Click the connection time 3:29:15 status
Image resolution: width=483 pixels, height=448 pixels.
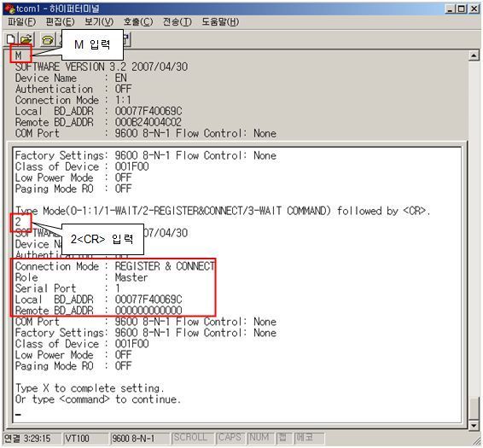pos(32,438)
